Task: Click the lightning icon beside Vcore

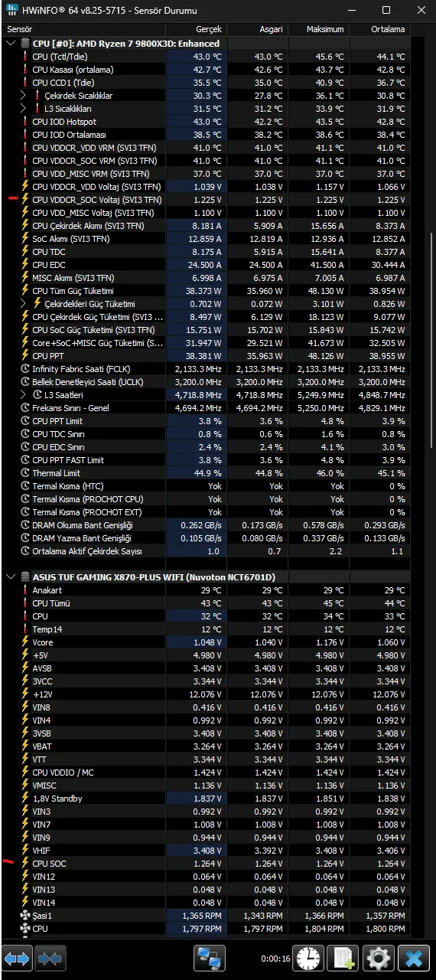Action: point(24,642)
